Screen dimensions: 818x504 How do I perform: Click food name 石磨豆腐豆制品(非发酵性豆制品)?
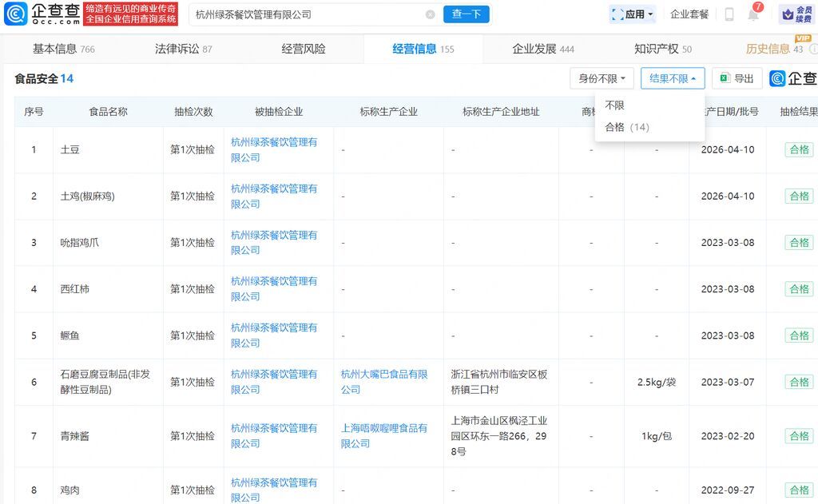(105, 382)
